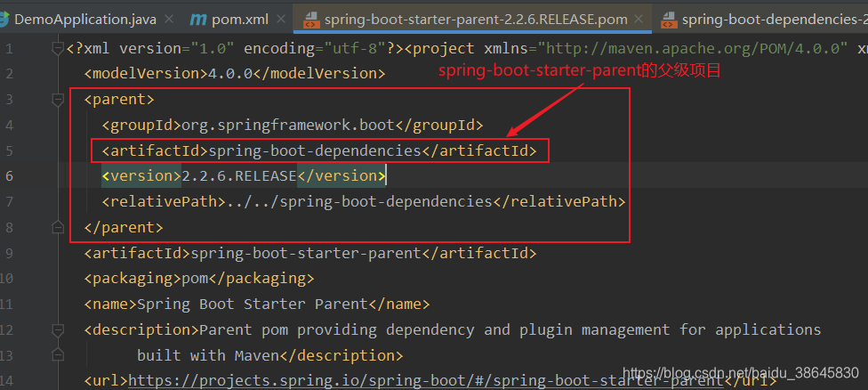
Task: Click the fold end marker at </parent>
Action: pyautogui.click(x=58, y=227)
